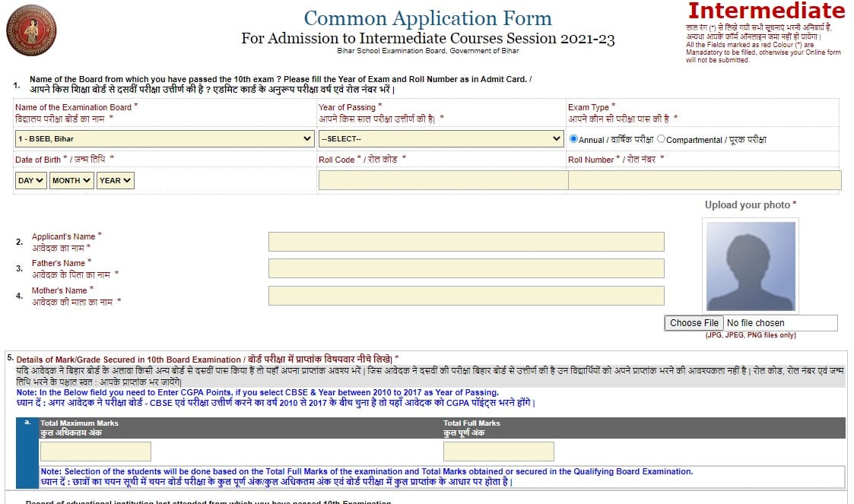Click the Total Maximum Marks input
Viewport: 854px width, 504px height.
pos(96,452)
